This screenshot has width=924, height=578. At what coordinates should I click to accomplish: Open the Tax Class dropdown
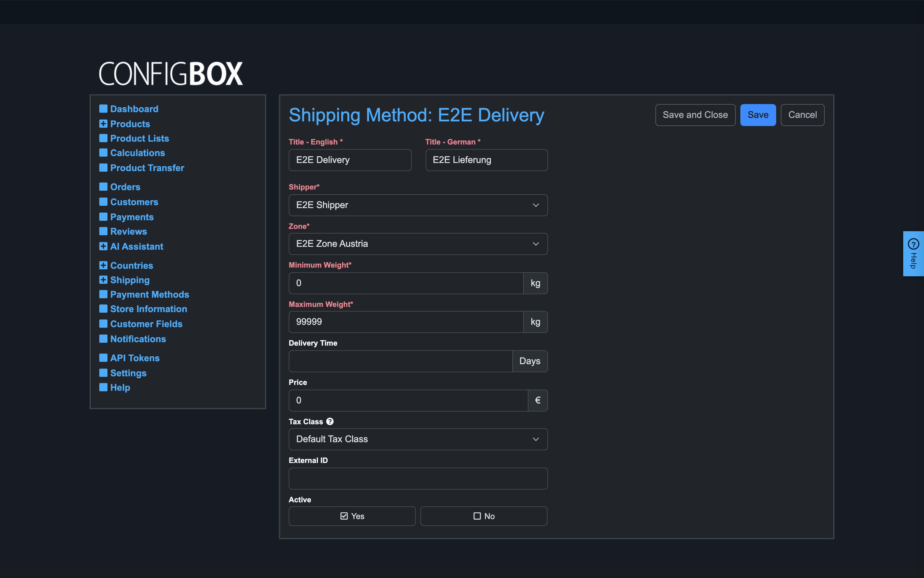[418, 439]
